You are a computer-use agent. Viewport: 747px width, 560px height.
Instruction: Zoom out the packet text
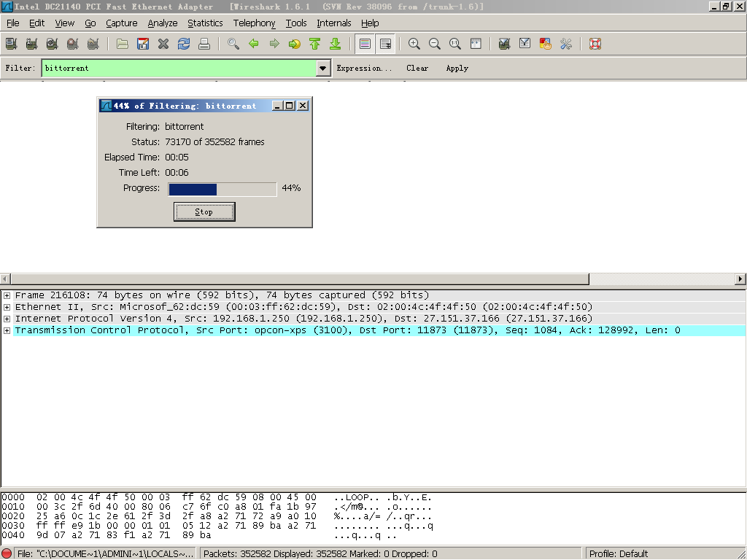pos(435,44)
